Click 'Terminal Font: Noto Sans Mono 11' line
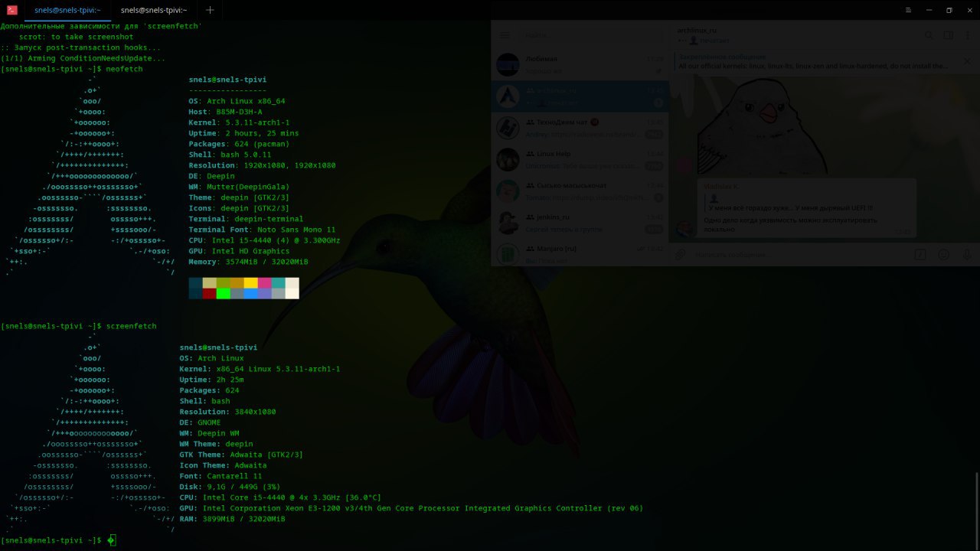Image resolution: width=980 pixels, height=551 pixels. pos(262,230)
